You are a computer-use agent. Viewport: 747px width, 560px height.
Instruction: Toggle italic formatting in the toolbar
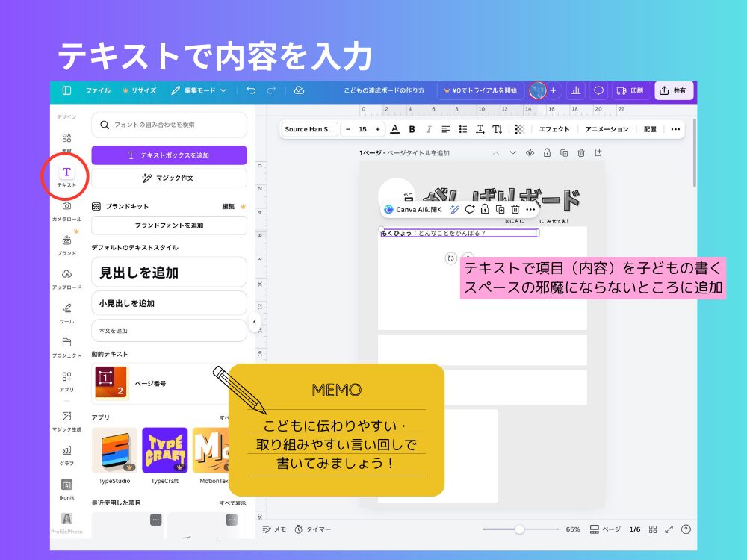pos(430,128)
